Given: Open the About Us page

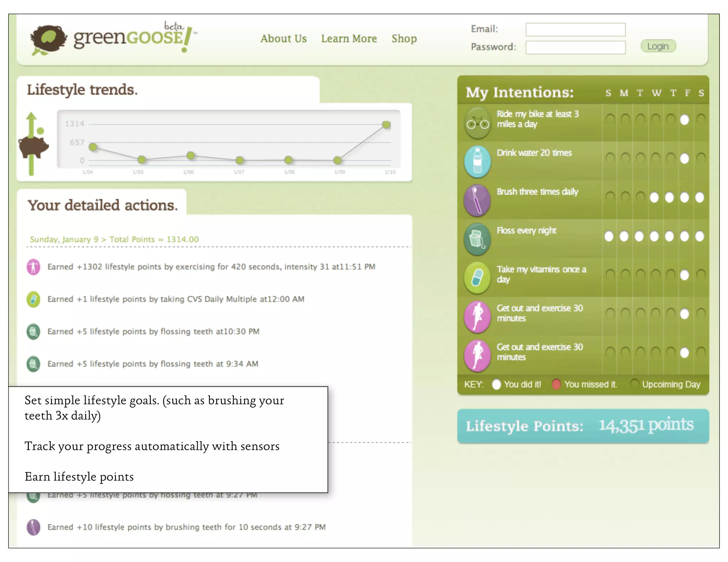Looking at the screenshot, I should point(283,38).
